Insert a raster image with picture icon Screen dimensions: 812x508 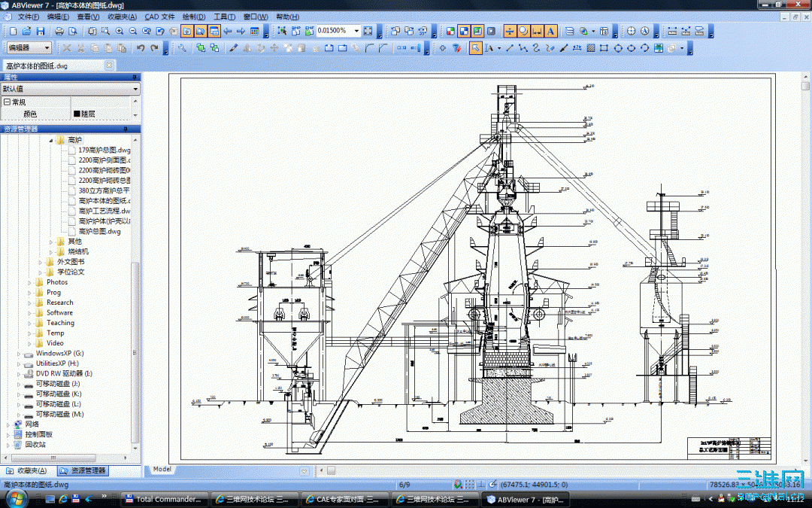click(x=658, y=48)
